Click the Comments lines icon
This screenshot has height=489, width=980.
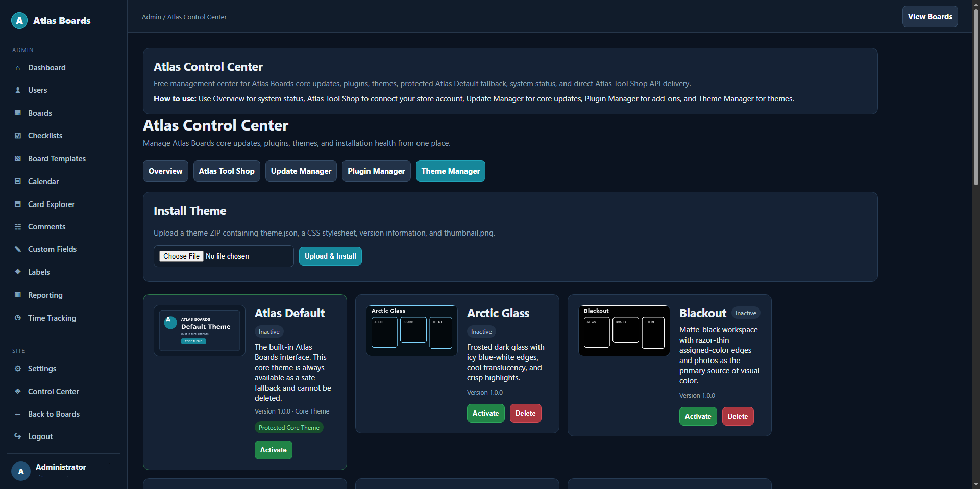(x=18, y=227)
